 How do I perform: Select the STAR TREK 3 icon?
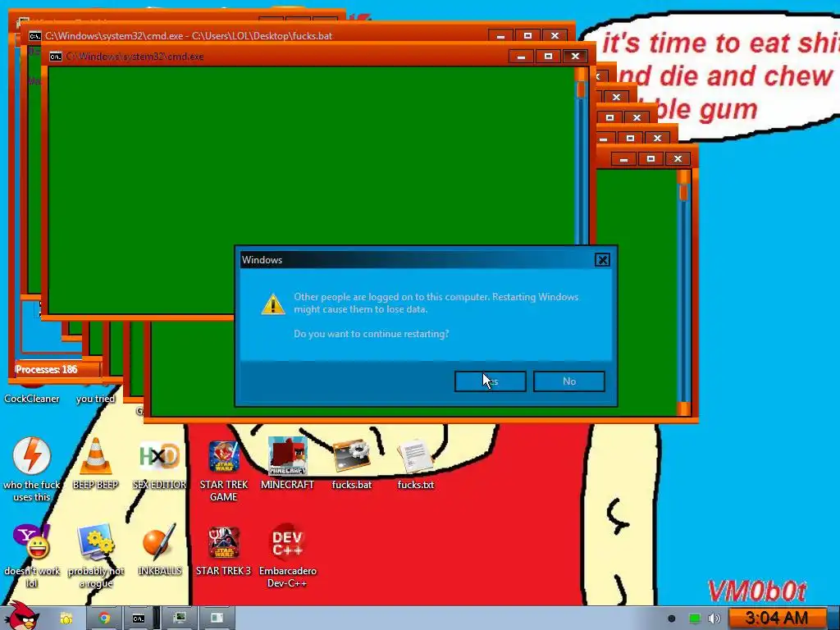(x=223, y=550)
